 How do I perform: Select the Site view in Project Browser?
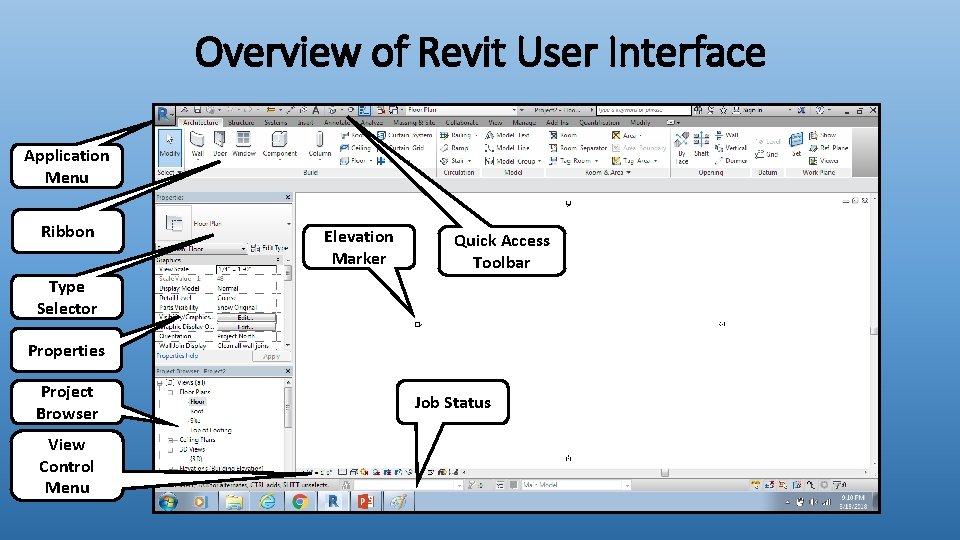pos(195,421)
